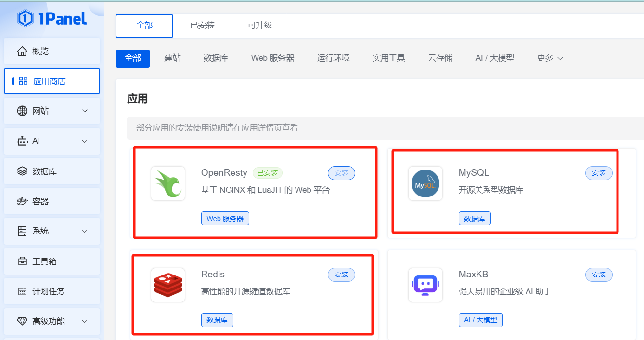Click the MySQL app logo

click(425, 183)
